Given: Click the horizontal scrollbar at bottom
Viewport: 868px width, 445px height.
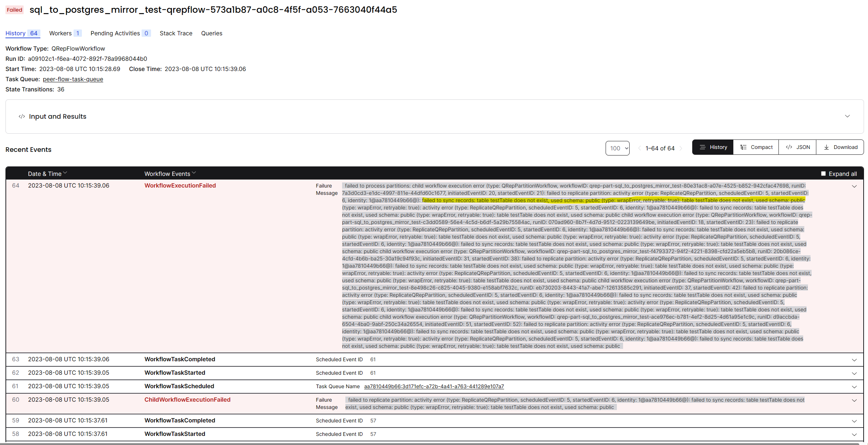Looking at the screenshot, I should [429, 444].
